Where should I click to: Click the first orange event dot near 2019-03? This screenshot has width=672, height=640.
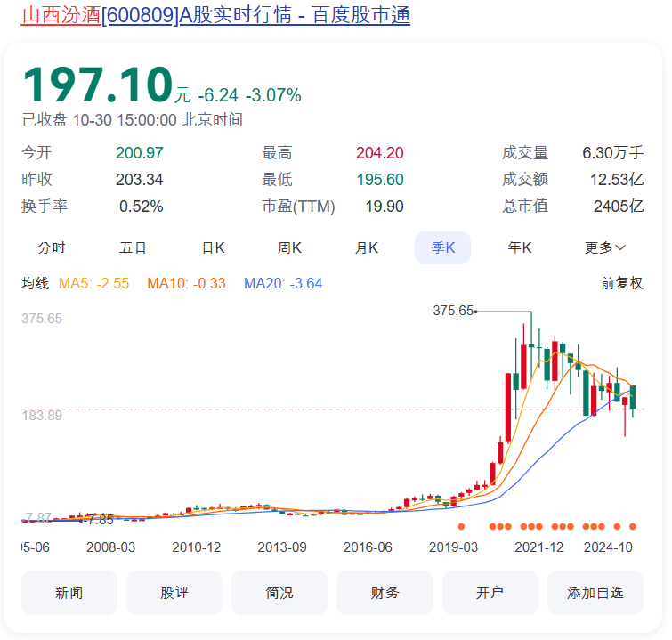click(x=461, y=526)
